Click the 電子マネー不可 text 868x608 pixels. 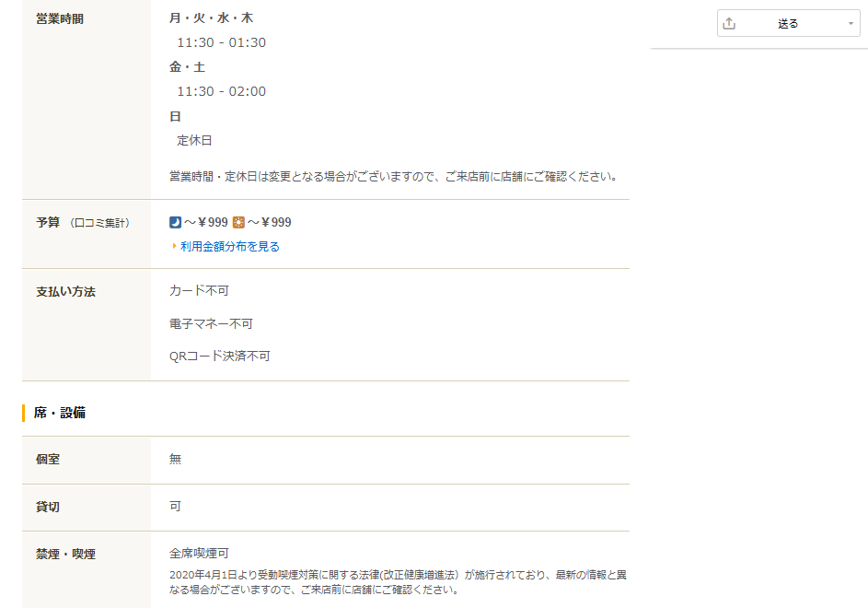(x=211, y=323)
